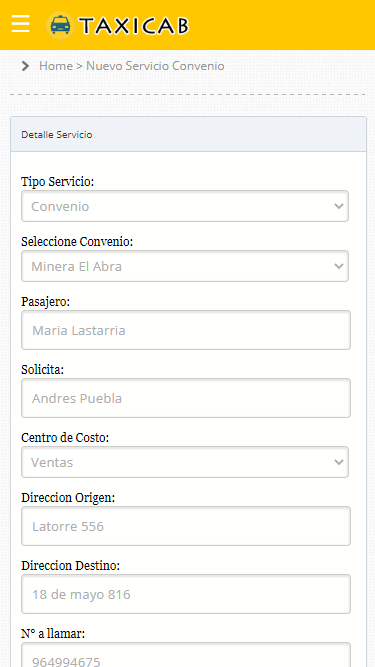Click the Minera El Abra dropdown arrow
Screen dimensions: 375x667
[x=339, y=266]
